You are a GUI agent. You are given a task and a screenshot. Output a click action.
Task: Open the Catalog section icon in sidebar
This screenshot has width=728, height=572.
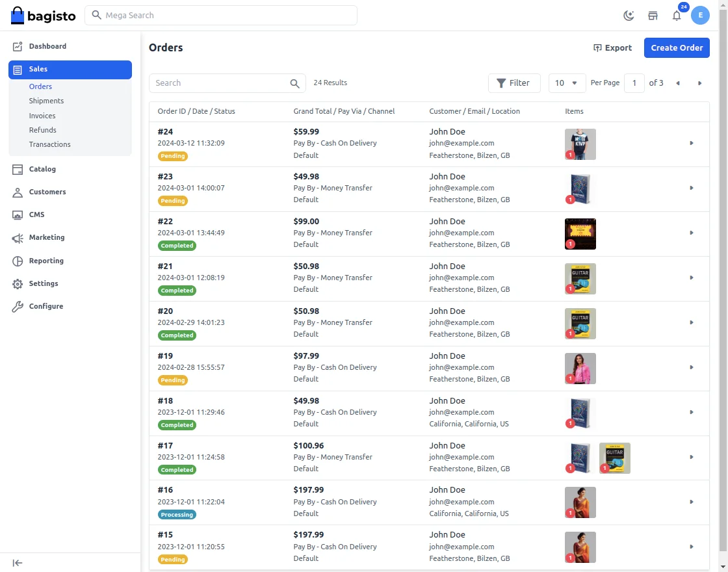(x=19, y=169)
